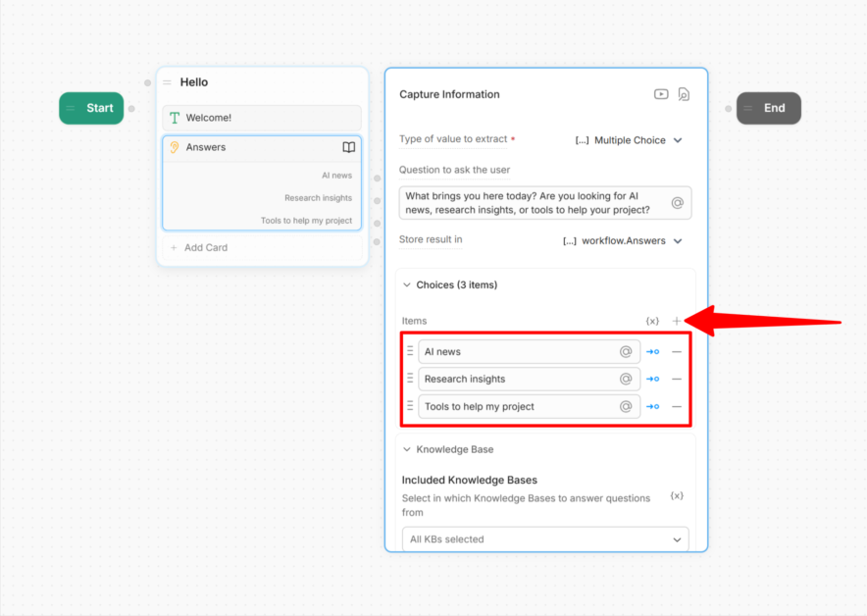The image size is (867, 616).
Task: Click the drag handle of the Tools to help my project item
Action: 410,406
